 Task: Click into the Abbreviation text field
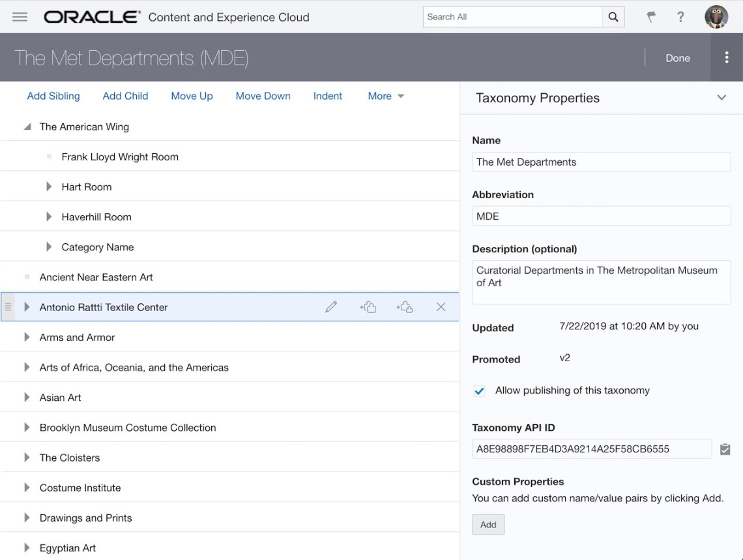pyautogui.click(x=601, y=216)
